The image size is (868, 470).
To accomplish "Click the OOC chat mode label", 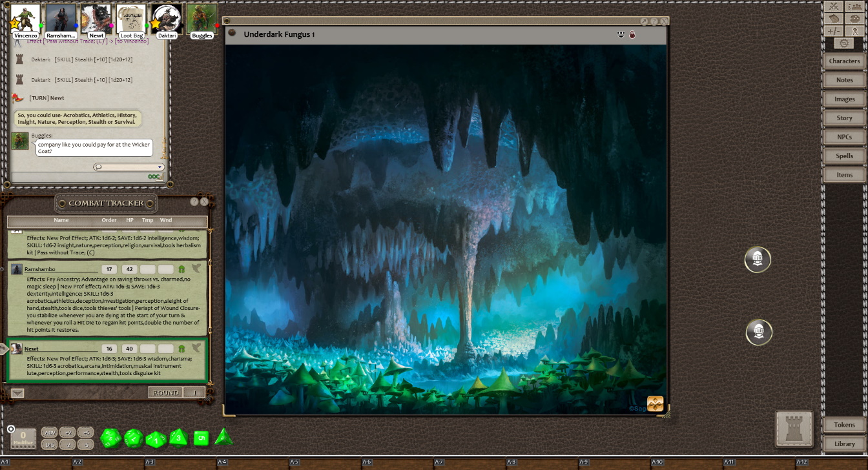I will click(155, 177).
